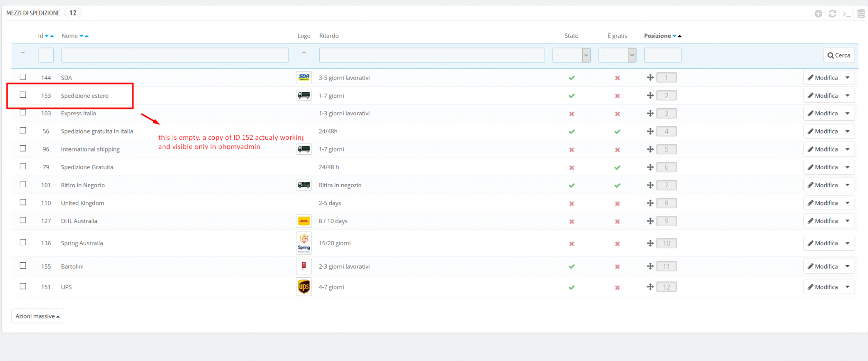Image resolution: width=868 pixels, height=361 pixels.
Task: Check the Ritiro in Negozio row
Action: point(23,184)
